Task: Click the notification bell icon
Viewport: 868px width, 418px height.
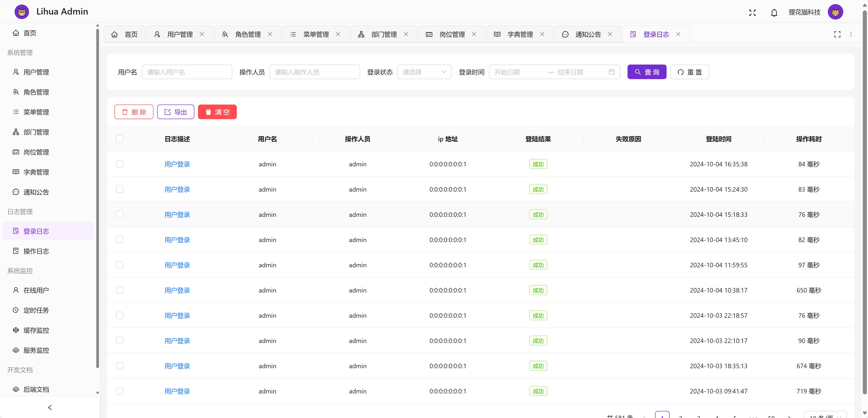Action: [774, 13]
